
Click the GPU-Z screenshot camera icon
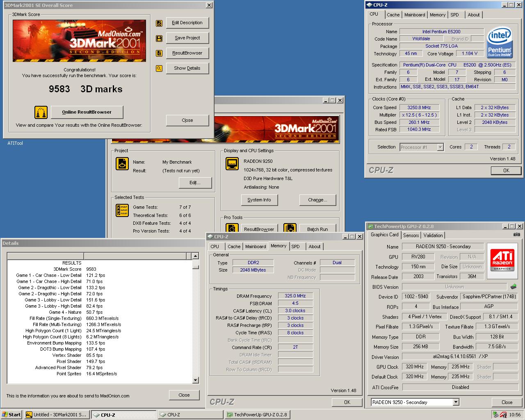[x=516, y=235]
